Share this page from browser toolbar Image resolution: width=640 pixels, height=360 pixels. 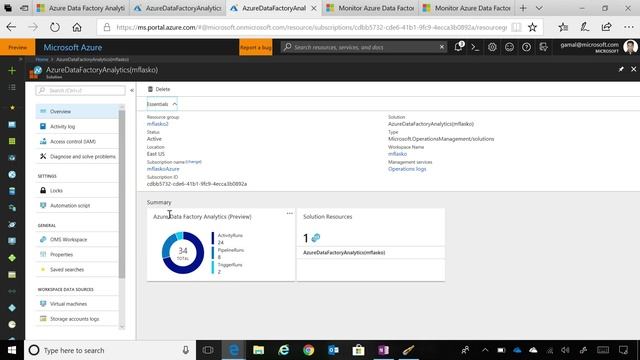click(x=607, y=27)
